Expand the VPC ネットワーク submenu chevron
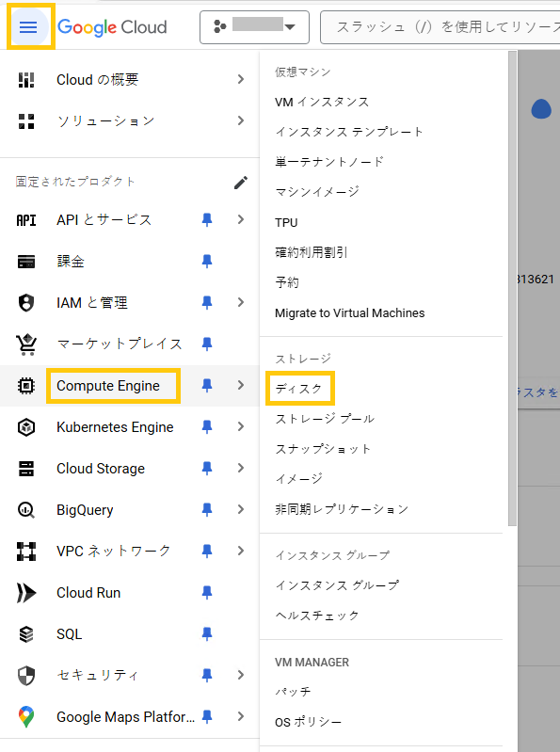 [241, 551]
